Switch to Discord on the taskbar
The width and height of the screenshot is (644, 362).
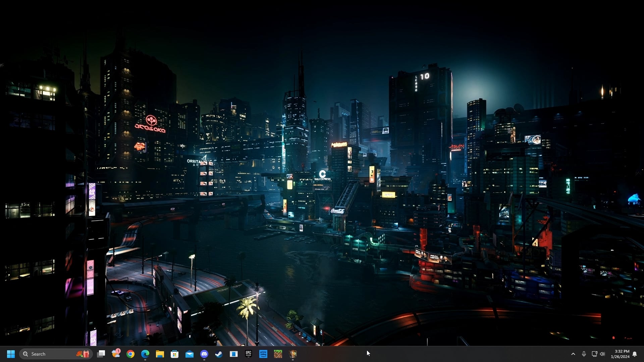(204, 354)
